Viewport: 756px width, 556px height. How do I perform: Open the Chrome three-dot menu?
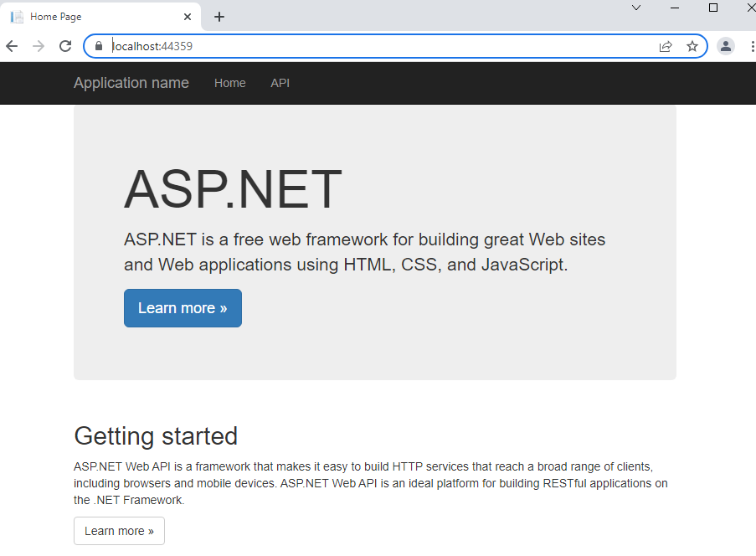coord(752,46)
